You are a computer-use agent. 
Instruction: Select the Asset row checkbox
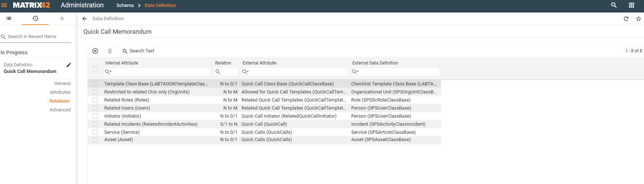95,140
